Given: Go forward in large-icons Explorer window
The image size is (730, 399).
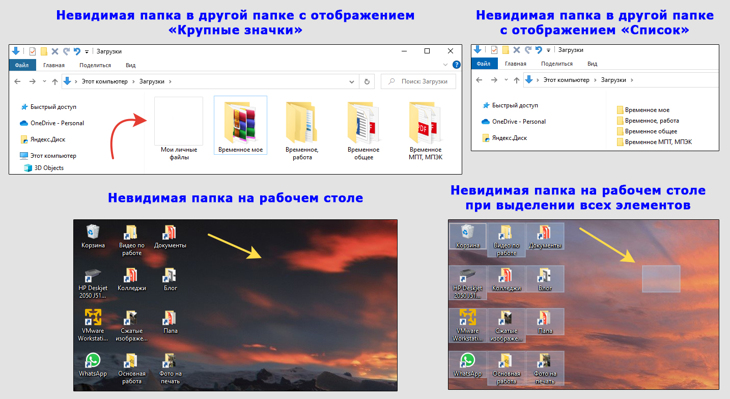Looking at the screenshot, I should click(32, 81).
